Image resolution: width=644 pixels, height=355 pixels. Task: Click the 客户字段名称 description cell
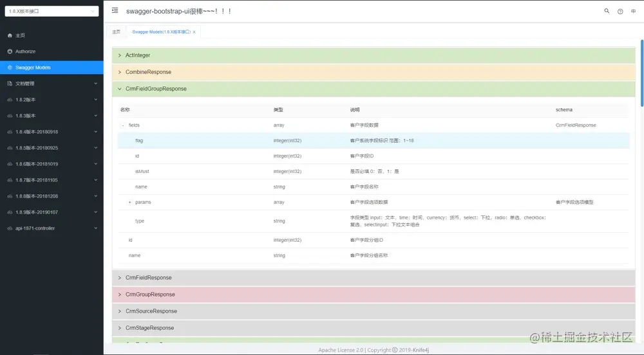click(365, 187)
